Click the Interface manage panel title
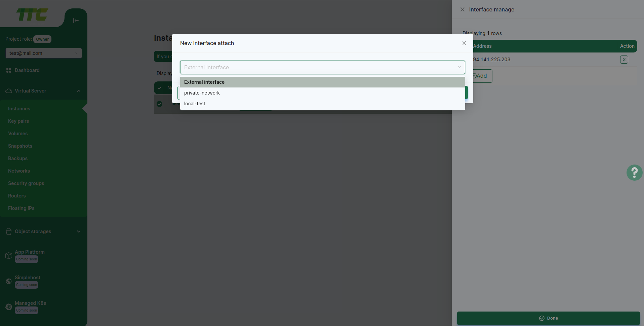Viewport: 644px width, 326px height. (x=491, y=9)
